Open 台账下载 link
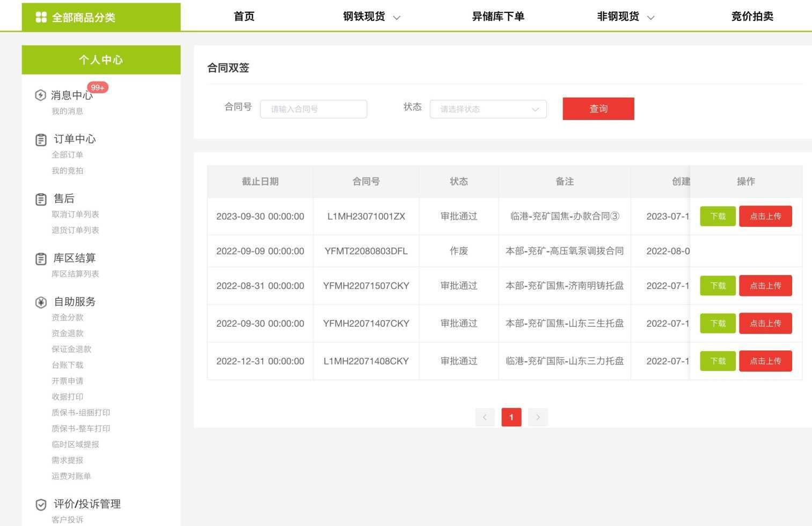The height and width of the screenshot is (526, 812). point(67,365)
